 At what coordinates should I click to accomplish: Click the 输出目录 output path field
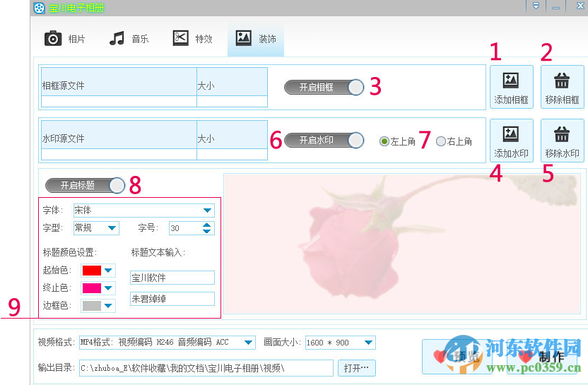(206, 368)
